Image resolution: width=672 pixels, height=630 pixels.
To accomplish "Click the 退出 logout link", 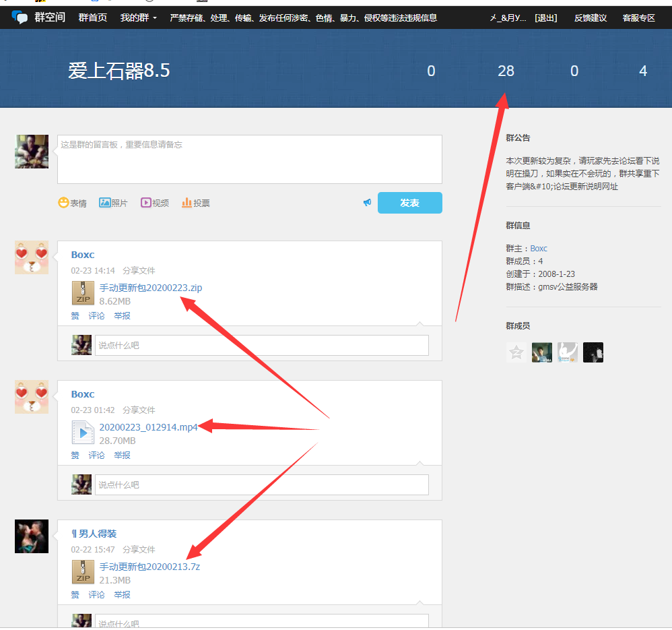I will 545,18.
